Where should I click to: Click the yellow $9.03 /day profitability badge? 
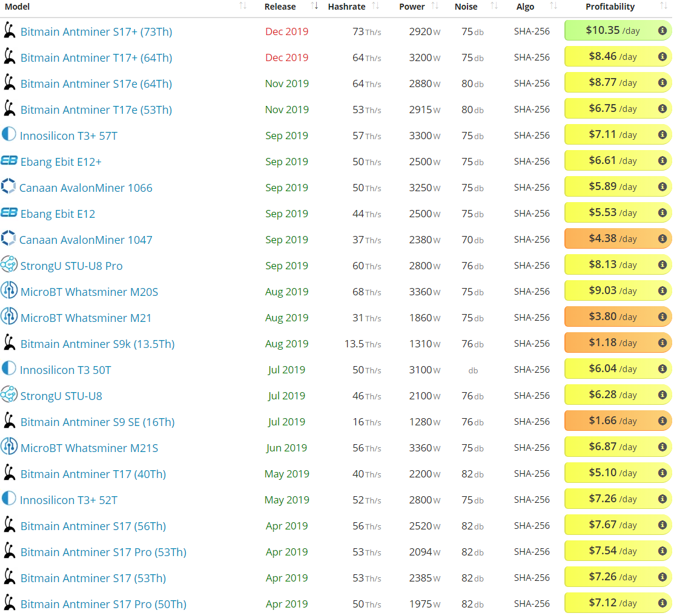coord(618,291)
